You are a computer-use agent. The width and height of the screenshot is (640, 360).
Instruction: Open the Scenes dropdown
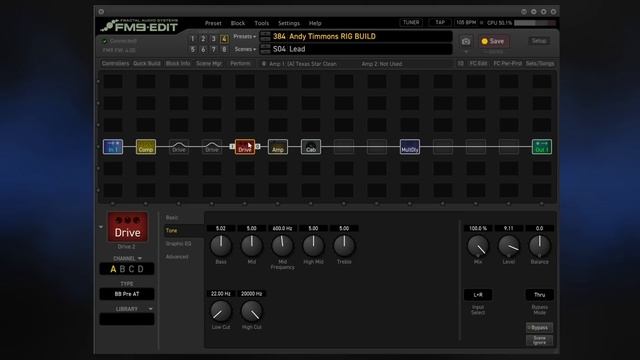click(245, 49)
